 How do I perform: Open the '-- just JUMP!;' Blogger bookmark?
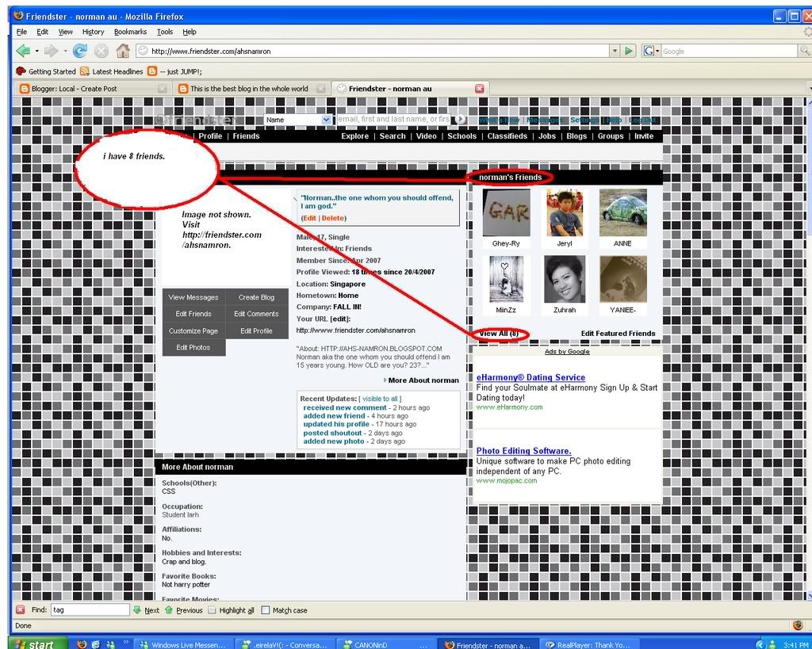coord(174,71)
